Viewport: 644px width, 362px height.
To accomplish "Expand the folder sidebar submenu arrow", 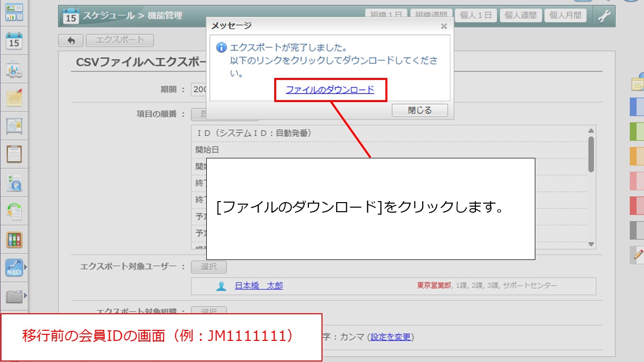I will [x=26, y=296].
